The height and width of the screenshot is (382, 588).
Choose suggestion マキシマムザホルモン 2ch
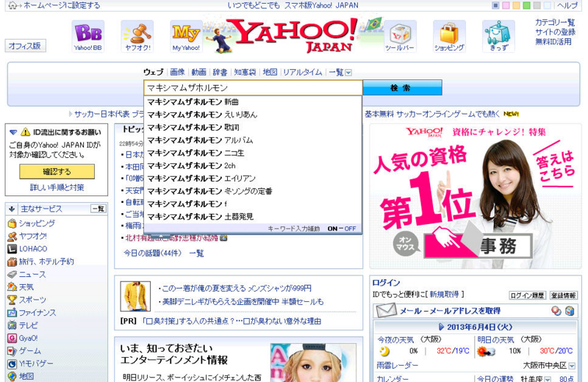253,166
